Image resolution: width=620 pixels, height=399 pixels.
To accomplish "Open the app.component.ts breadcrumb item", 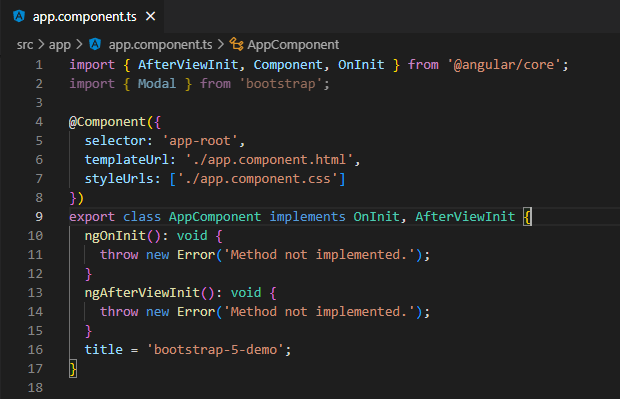I will coord(161,45).
